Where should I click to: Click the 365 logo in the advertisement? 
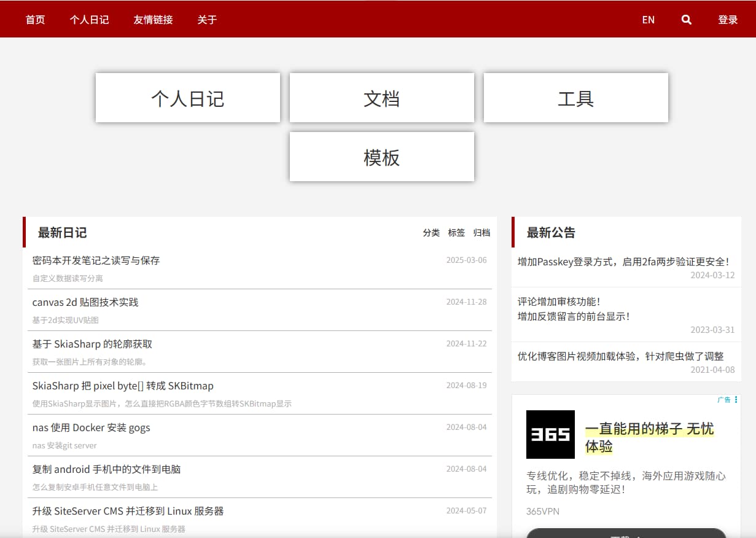point(550,434)
